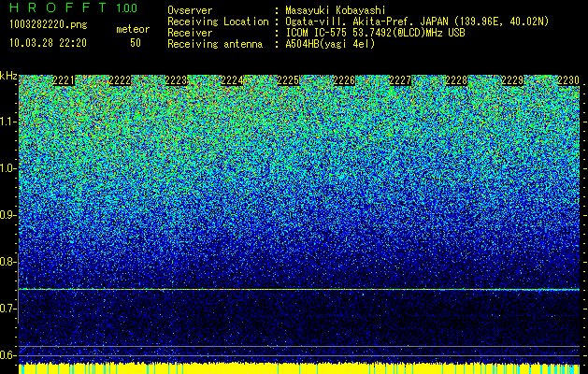The height and width of the screenshot is (374, 588).
Task: Click the 2222 time marker
Action: 120,80
